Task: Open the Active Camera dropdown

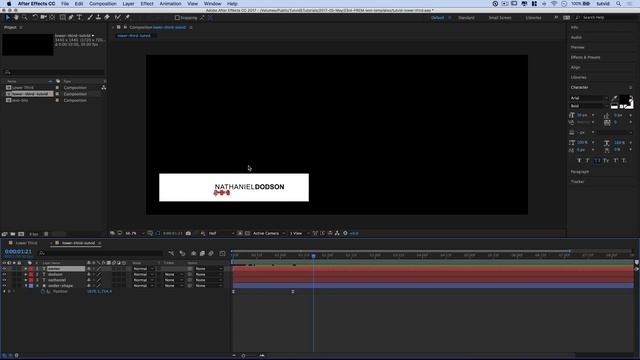Action: [269, 233]
